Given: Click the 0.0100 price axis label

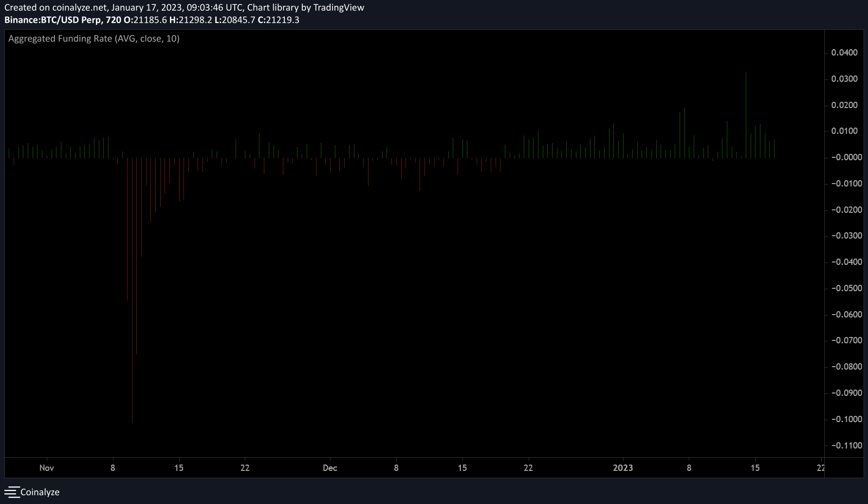Looking at the screenshot, I should 844,131.
